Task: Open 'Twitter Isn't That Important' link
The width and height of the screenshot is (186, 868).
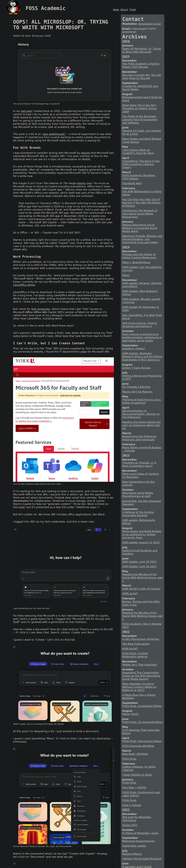Action: point(139,665)
